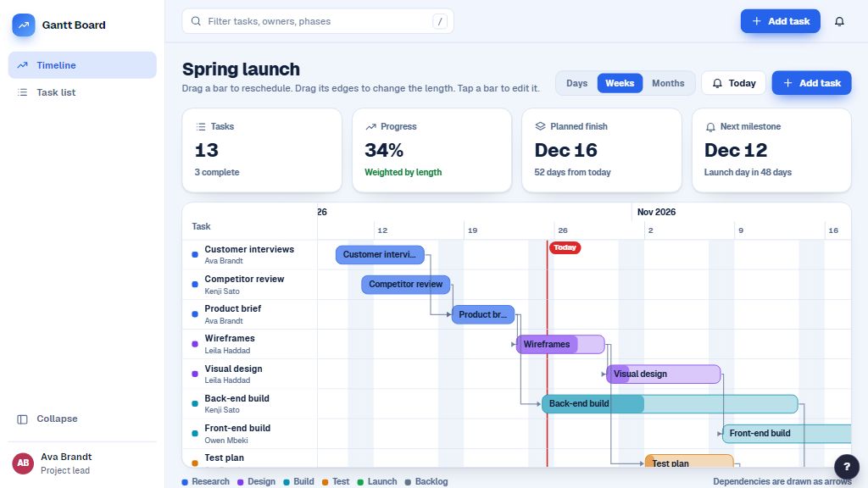Click Front-end build task row name
The width and height of the screenshot is (868, 488).
pos(237,428)
